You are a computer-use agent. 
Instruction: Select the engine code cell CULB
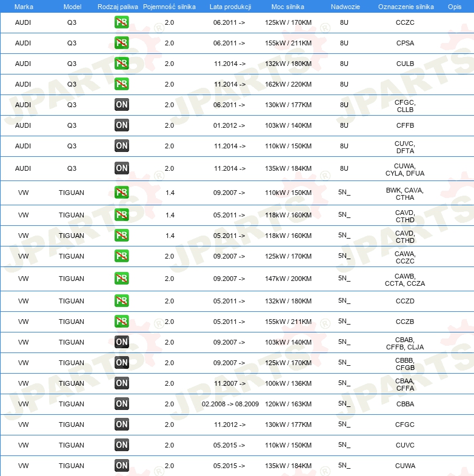pos(405,64)
